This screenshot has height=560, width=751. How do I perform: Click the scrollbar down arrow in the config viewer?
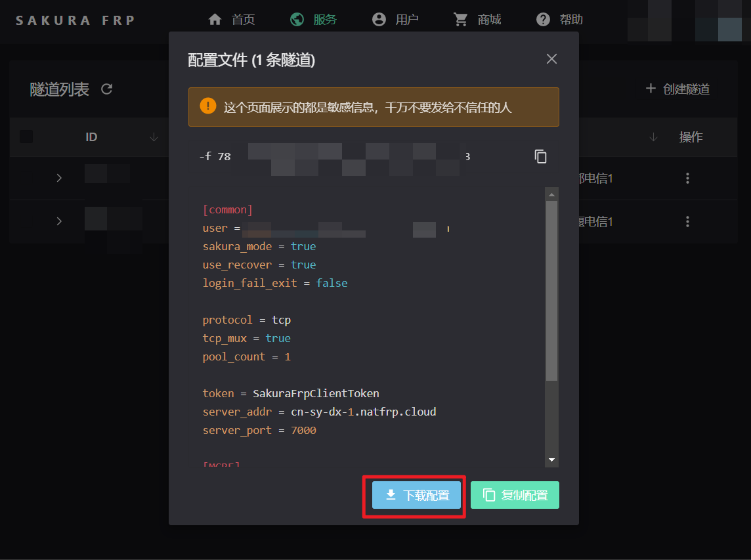(x=551, y=460)
